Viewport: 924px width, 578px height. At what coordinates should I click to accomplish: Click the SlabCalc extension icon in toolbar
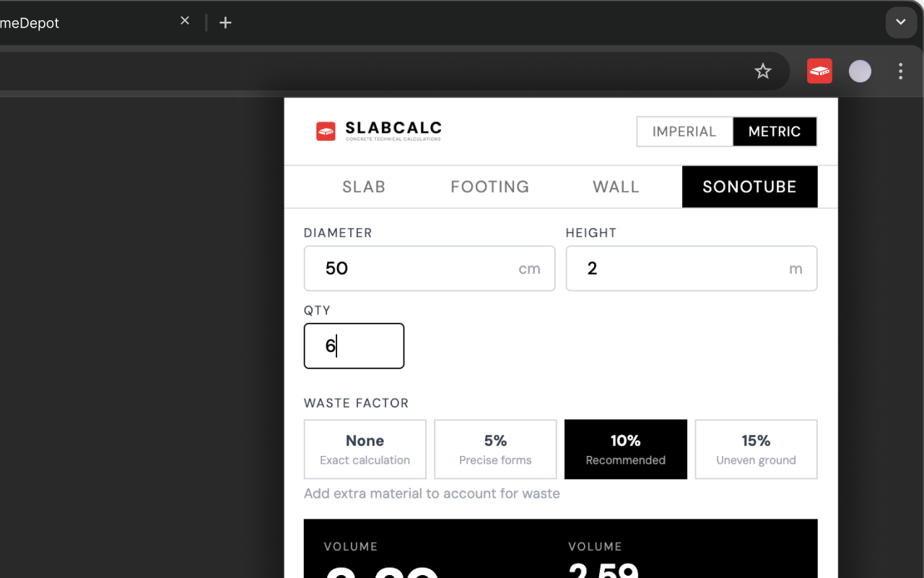(x=819, y=71)
